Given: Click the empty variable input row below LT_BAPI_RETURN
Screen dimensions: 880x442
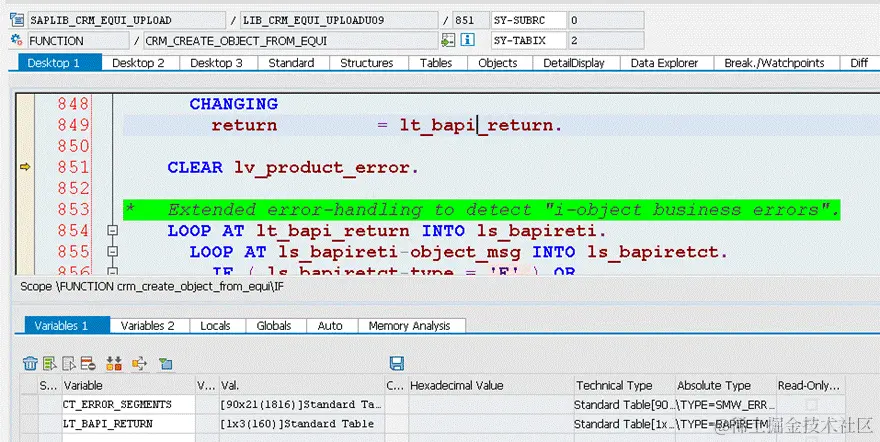Looking at the screenshot, I should pos(128,438).
